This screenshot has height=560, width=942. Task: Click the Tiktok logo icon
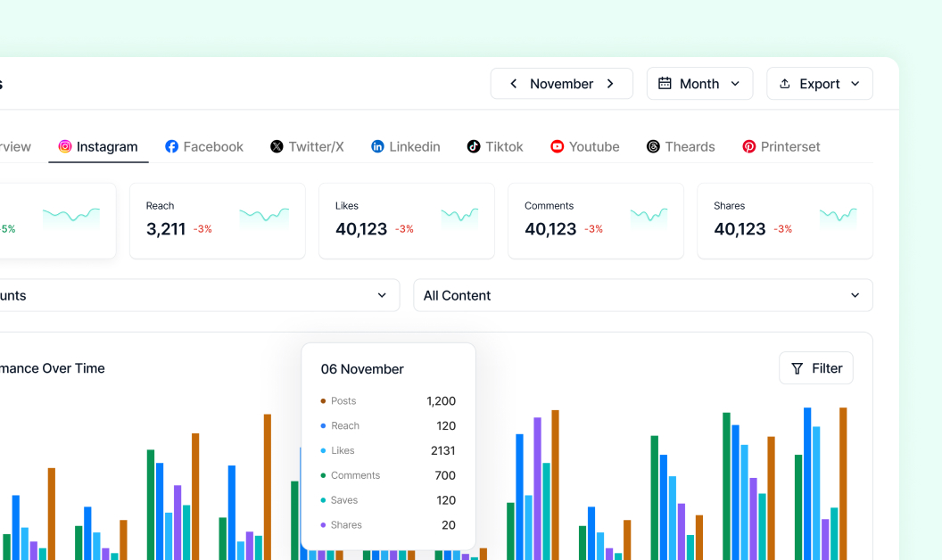[x=474, y=146]
